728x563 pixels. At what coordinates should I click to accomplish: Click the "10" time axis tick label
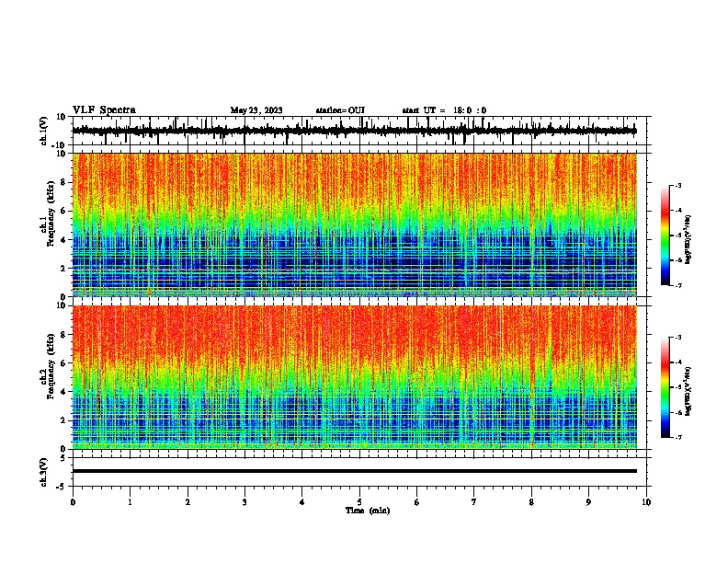[x=646, y=502]
